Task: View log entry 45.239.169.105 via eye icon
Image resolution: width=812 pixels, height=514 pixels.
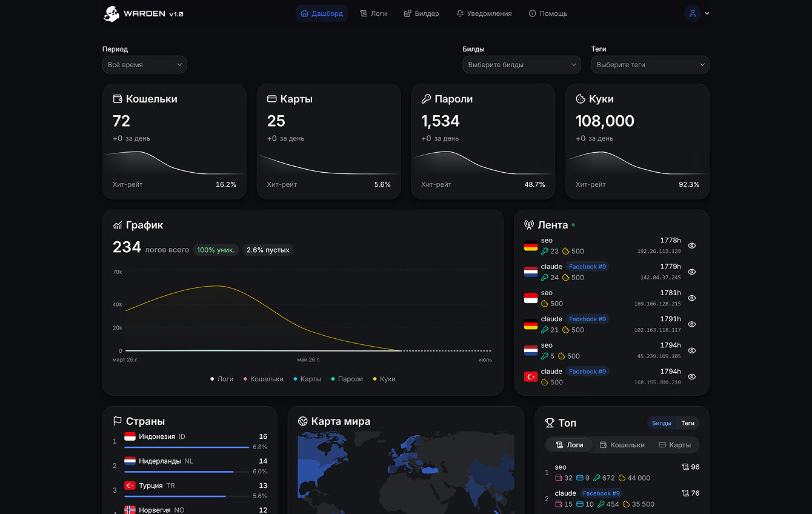Action: 692,350
